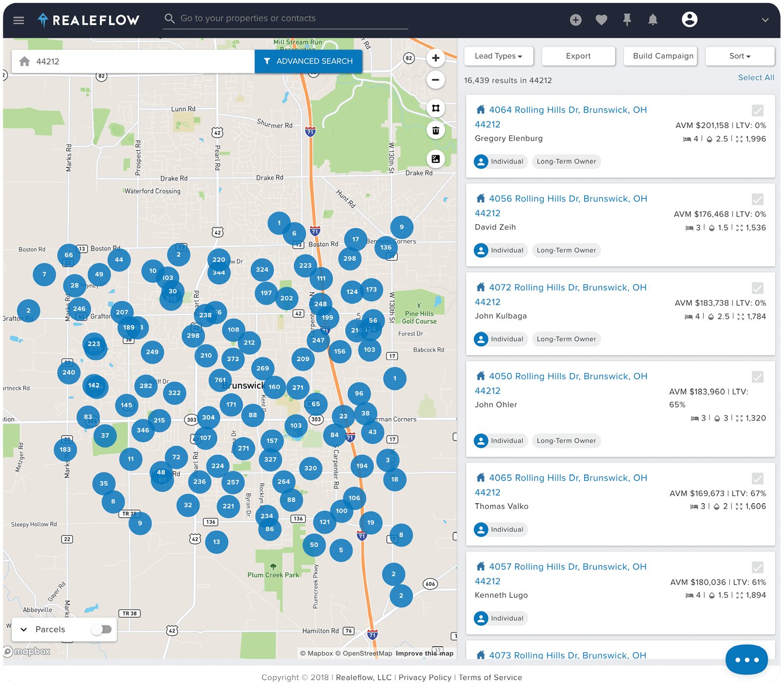Open user account profile icon
This screenshot has height=687, width=784.
click(689, 19)
